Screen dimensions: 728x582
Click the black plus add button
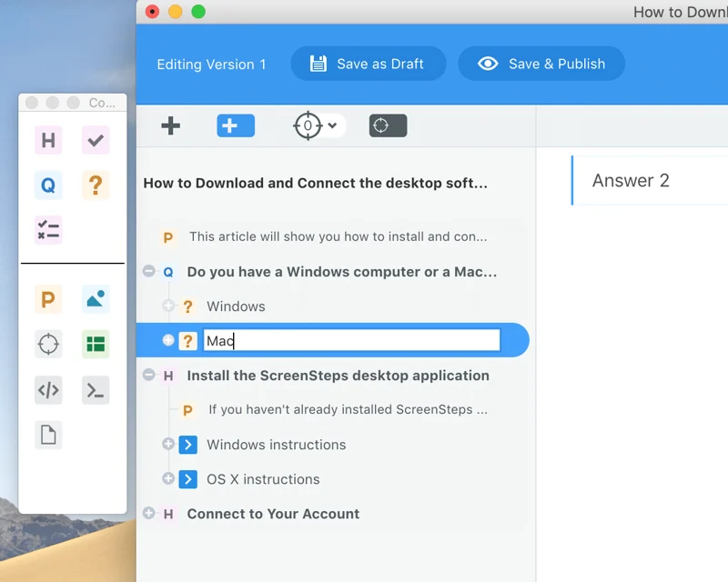[x=170, y=125]
